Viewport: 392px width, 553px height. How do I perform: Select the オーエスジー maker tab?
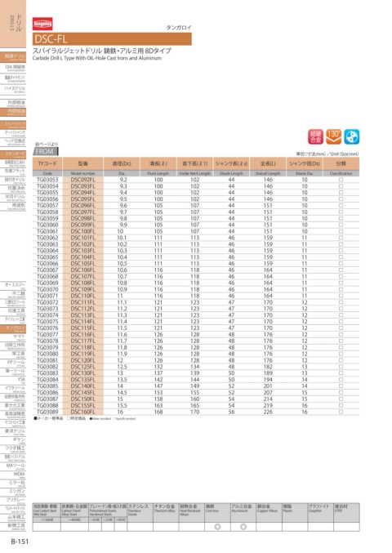[13, 286]
